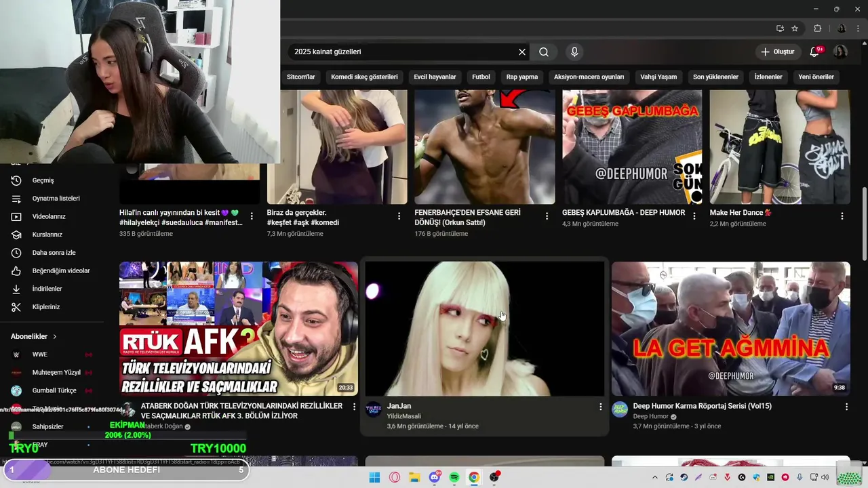The width and height of the screenshot is (868, 488).
Task: Select the Komedi skeç gösterileri chip
Action: click(364, 77)
